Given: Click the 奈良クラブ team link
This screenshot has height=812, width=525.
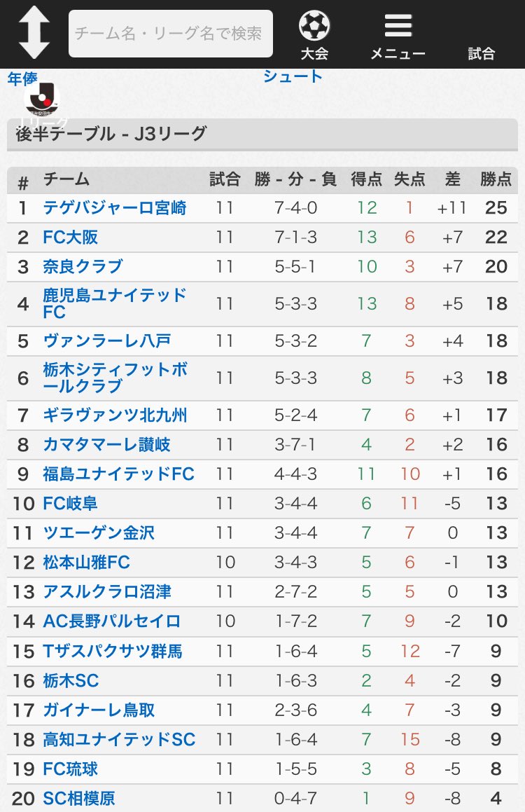Looking at the screenshot, I should (83, 267).
